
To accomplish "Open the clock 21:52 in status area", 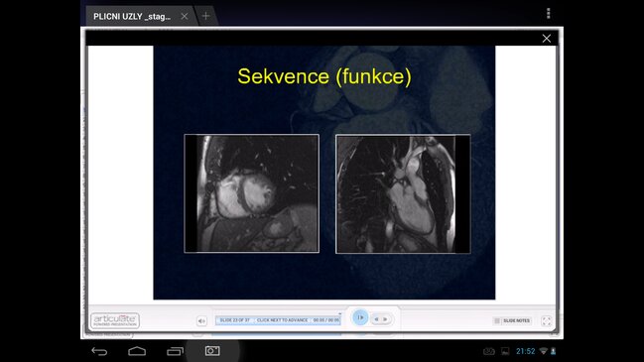I will pos(525,351).
